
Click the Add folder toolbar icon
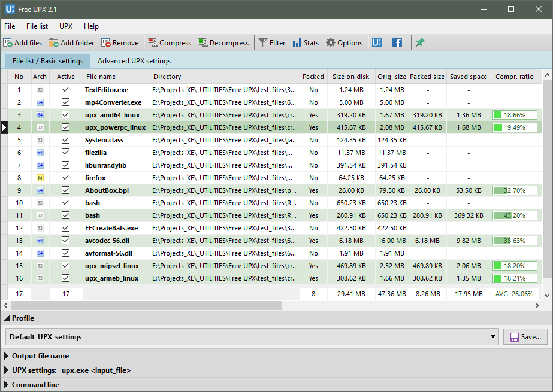point(54,43)
